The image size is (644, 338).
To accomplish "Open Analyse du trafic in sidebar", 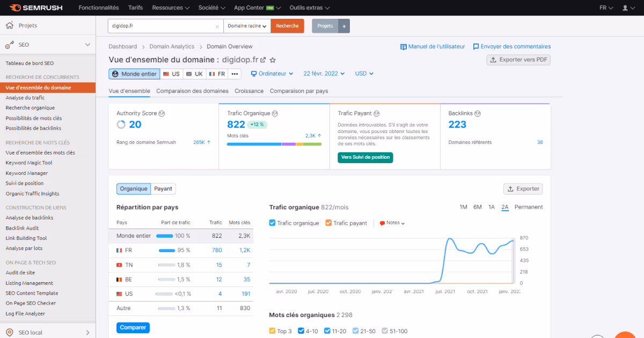I will pyautogui.click(x=25, y=98).
